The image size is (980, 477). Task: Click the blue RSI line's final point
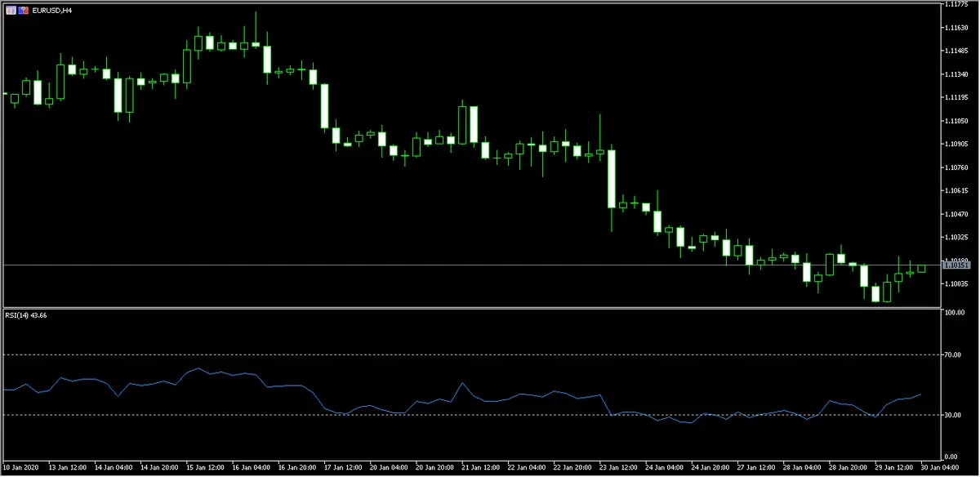921,395
